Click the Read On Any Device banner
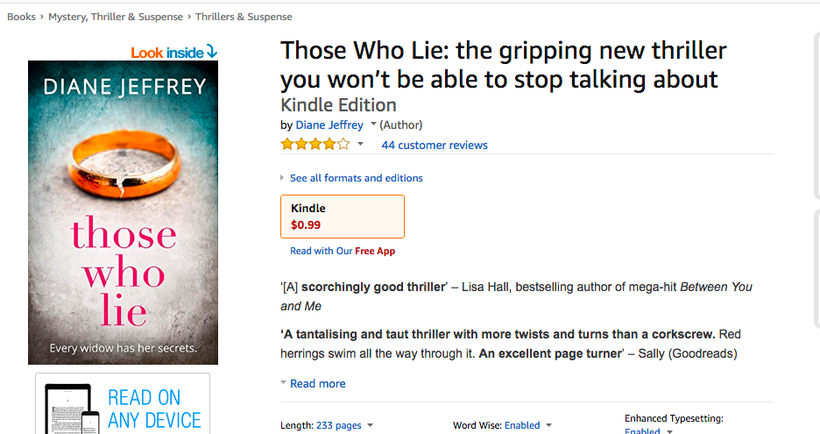This screenshot has height=434, width=820. 123,404
